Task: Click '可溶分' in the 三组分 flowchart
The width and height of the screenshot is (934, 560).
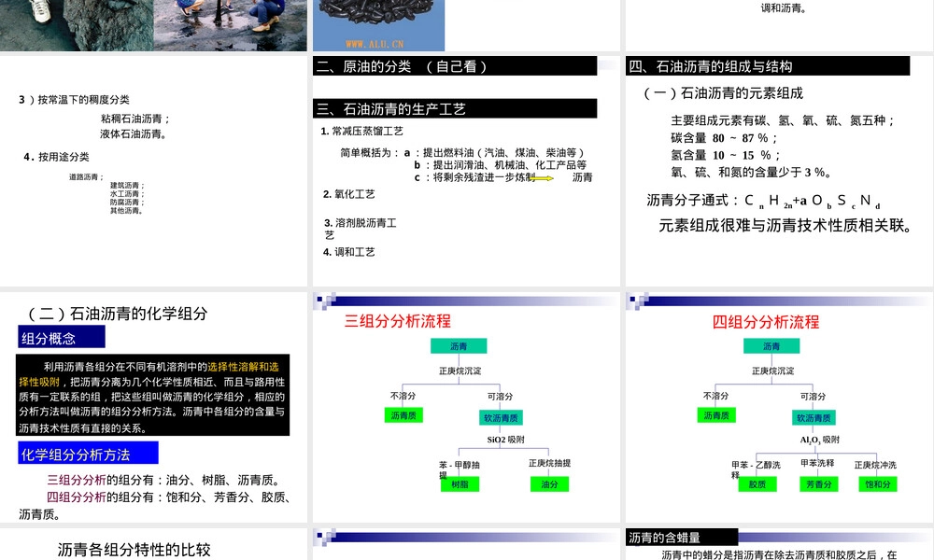Action: [x=500, y=397]
